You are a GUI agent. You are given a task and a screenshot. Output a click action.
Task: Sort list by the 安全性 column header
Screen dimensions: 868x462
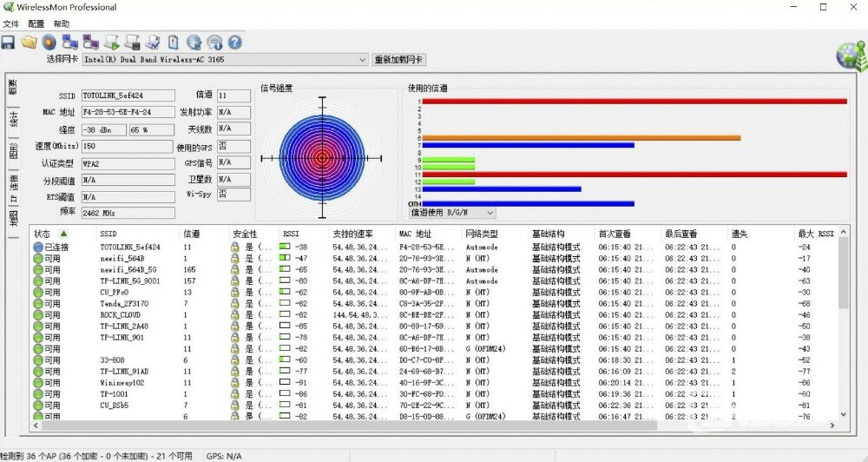tap(254, 234)
